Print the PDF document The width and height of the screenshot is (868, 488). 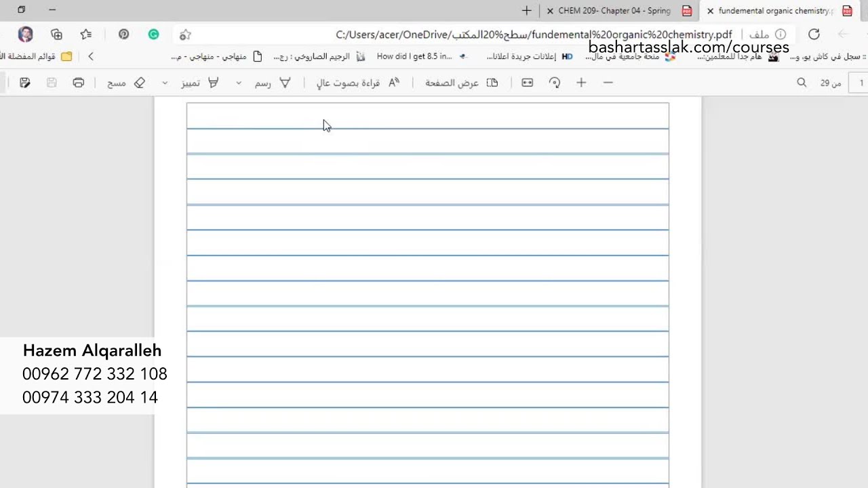[x=79, y=83]
